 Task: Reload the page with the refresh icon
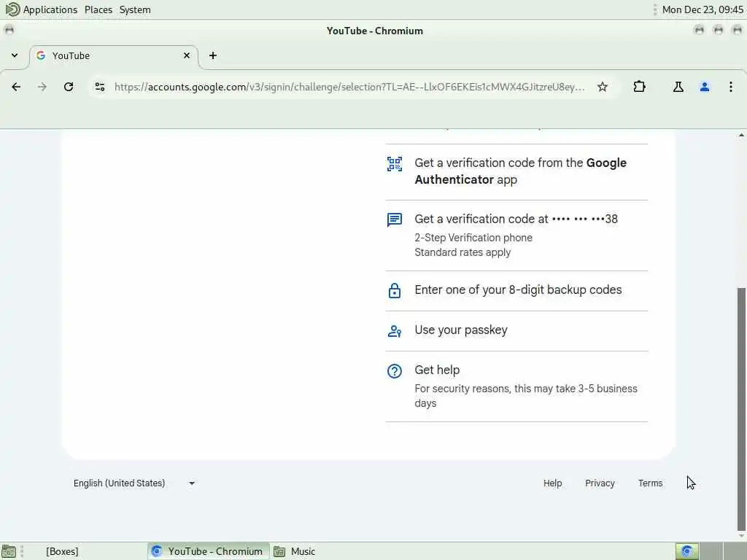69,87
